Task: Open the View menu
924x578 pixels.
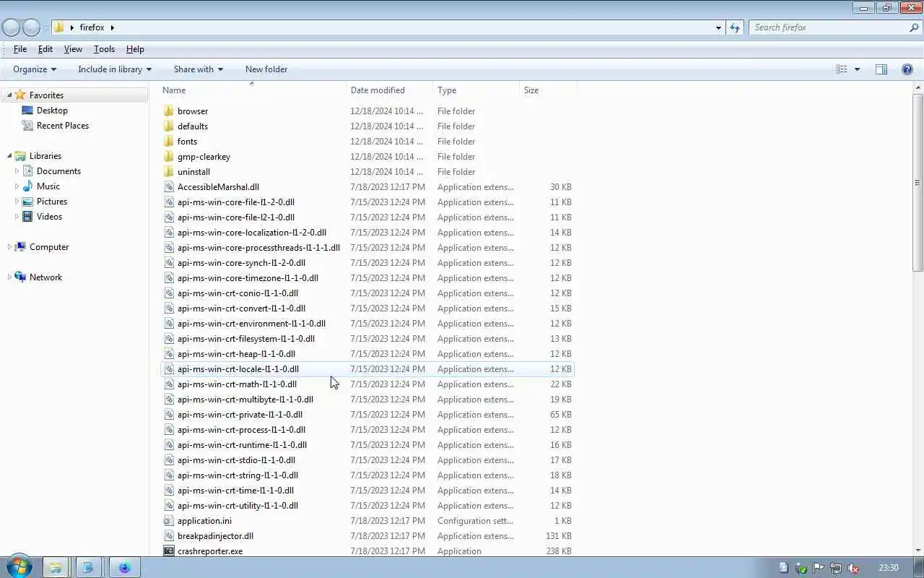Action: (73, 49)
